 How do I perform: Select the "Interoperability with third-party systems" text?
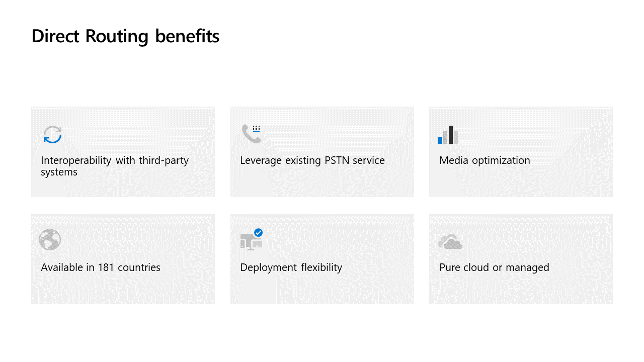click(115, 166)
